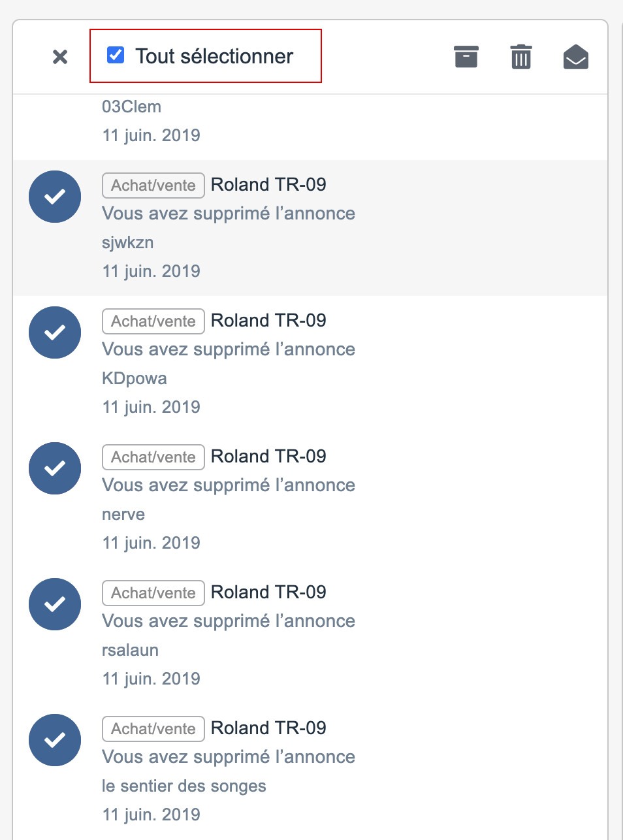
Task: Click the 03Clem sender name
Action: click(x=131, y=106)
